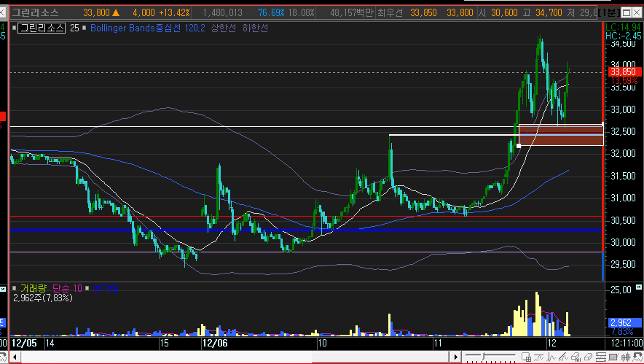This screenshot has width=644, height=364.
Task: Click the 12/06 date label on time axis
Action: [215, 343]
